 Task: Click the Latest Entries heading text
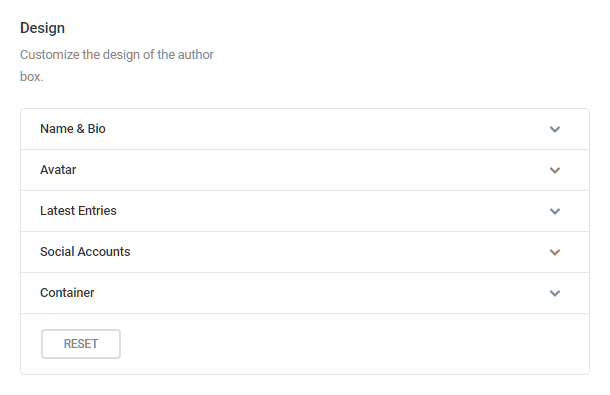point(78,211)
